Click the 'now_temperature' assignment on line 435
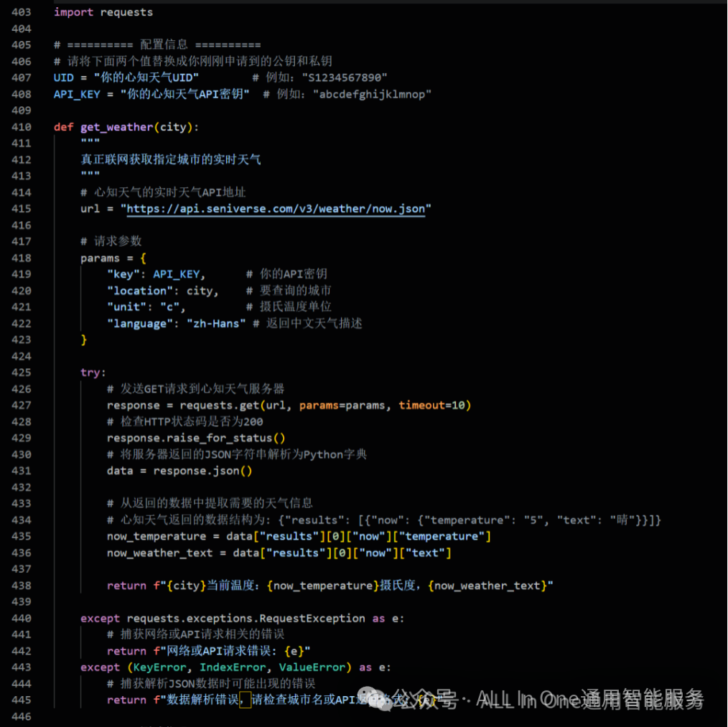This screenshot has height=727, width=728. coord(299,536)
